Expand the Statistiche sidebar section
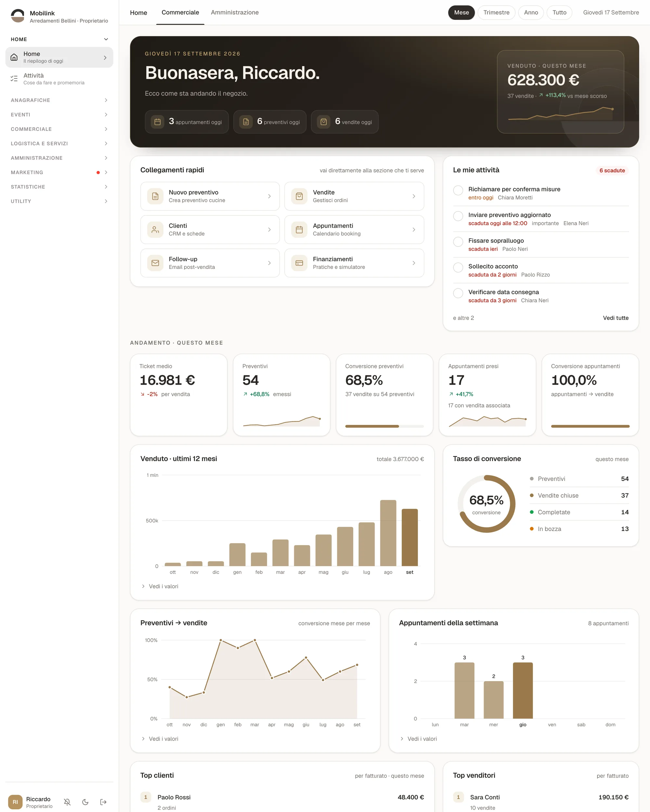Screen dimensions: 650x812 tap(59, 187)
